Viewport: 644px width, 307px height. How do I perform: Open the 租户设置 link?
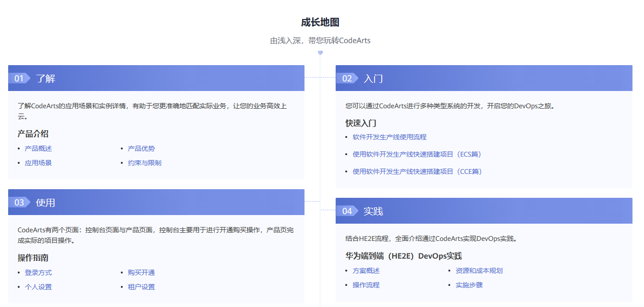coord(141,287)
